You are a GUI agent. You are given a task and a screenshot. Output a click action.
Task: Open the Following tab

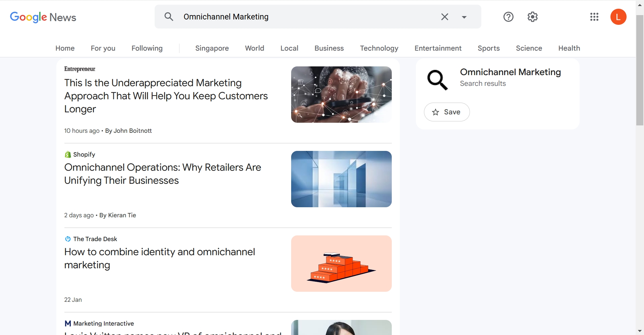pos(147,48)
